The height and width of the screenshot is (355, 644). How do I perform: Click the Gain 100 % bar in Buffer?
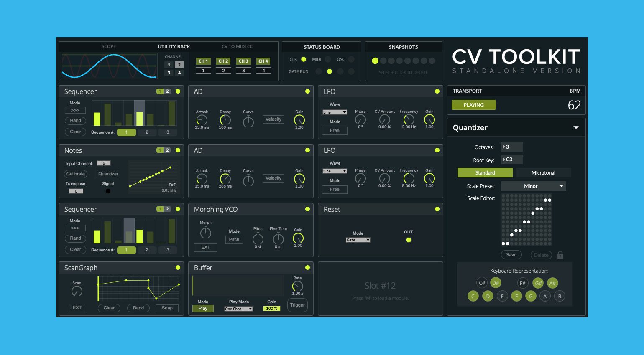tap(272, 309)
